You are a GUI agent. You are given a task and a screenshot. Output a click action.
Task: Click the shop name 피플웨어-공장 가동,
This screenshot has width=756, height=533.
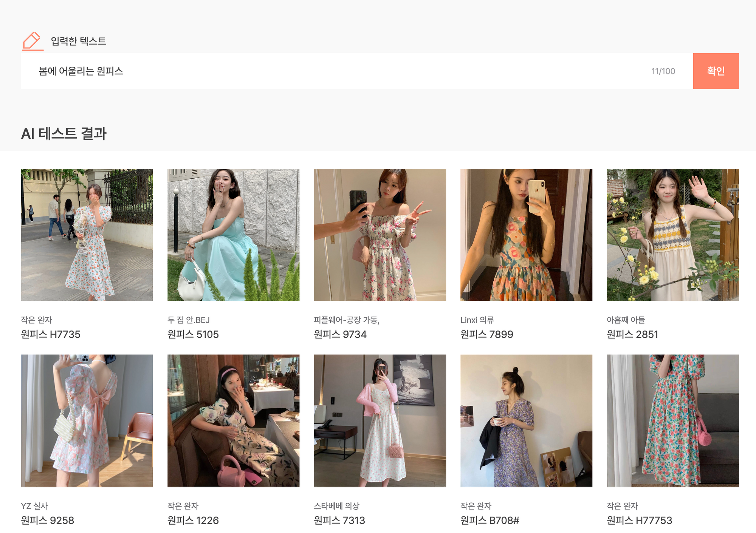[x=346, y=320]
